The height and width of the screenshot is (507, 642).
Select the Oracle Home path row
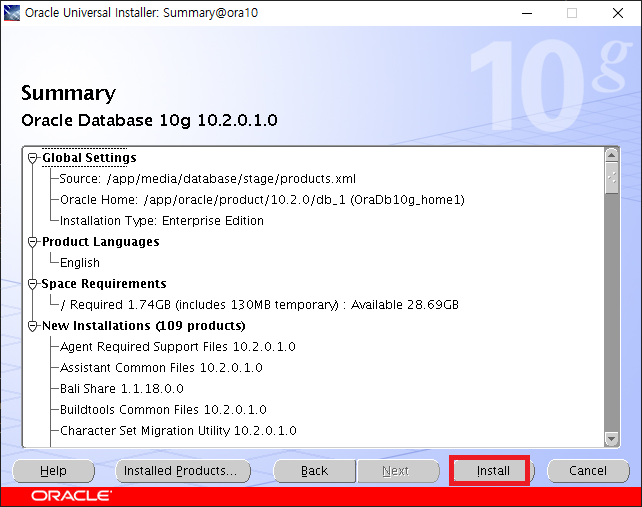point(262,200)
